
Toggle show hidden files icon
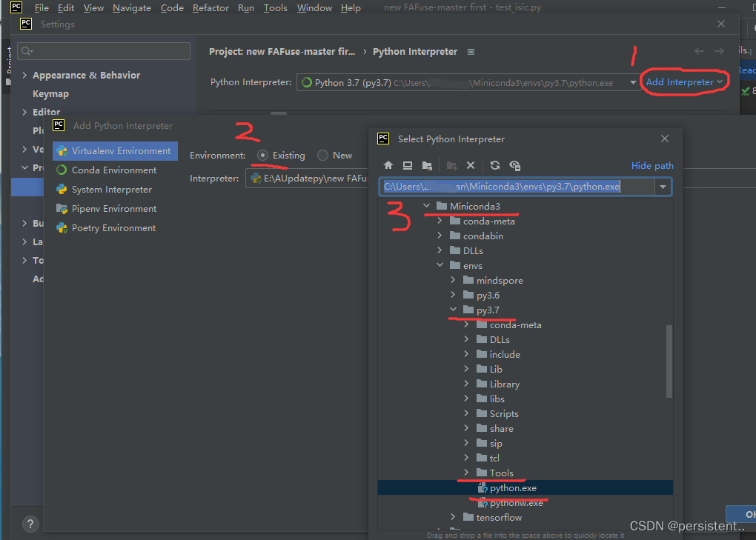[514, 165]
